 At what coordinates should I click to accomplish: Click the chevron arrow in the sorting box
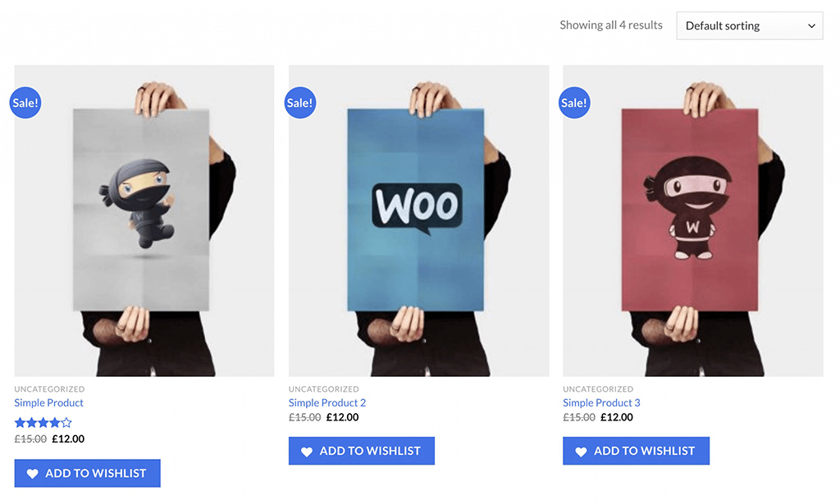[x=811, y=25]
